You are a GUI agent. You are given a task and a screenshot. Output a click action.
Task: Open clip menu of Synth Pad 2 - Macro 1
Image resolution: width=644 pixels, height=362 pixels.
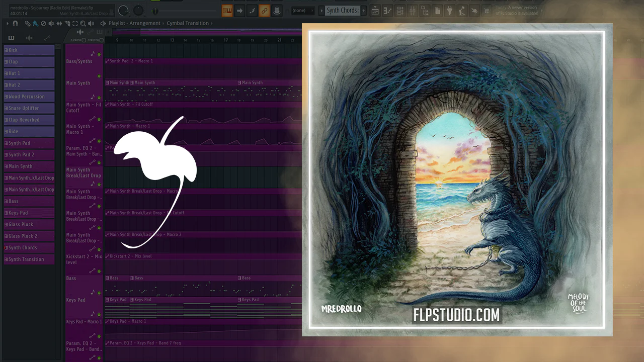tap(107, 61)
